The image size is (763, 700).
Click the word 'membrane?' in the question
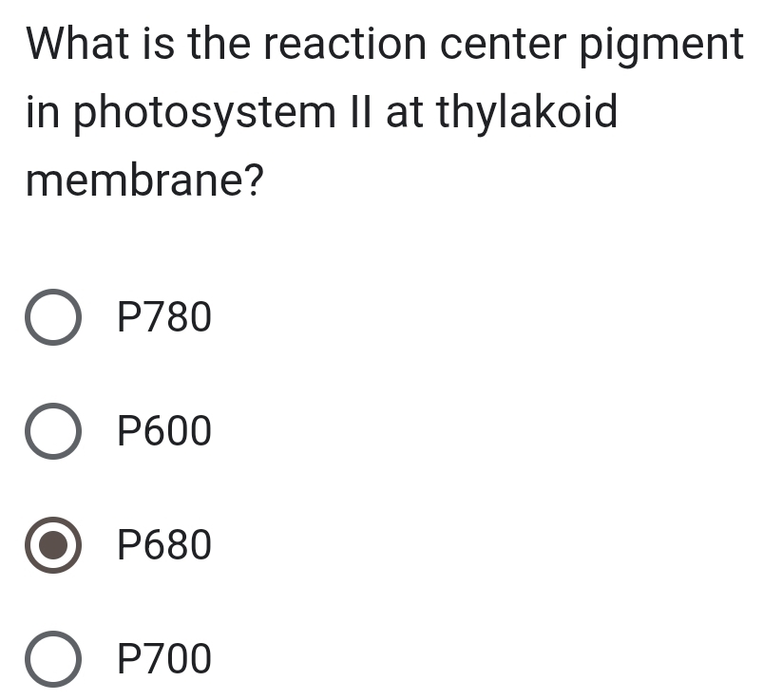143,180
